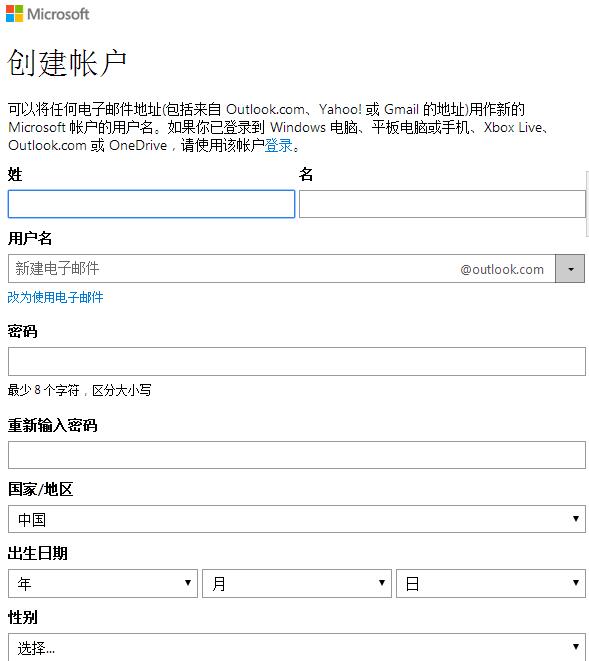589x661 pixels.
Task: Click the 密码 password field
Action: (x=297, y=361)
